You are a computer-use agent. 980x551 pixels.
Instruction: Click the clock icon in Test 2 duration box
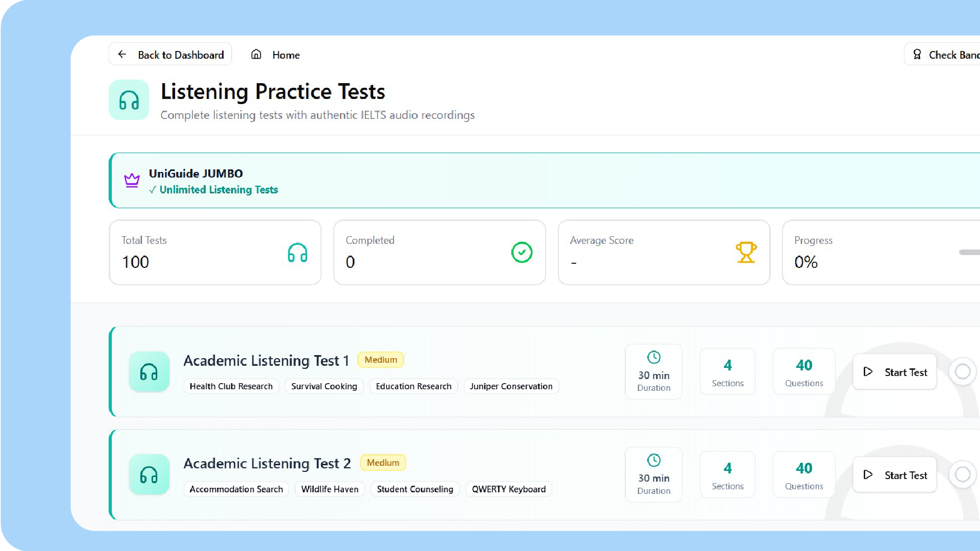tap(654, 460)
